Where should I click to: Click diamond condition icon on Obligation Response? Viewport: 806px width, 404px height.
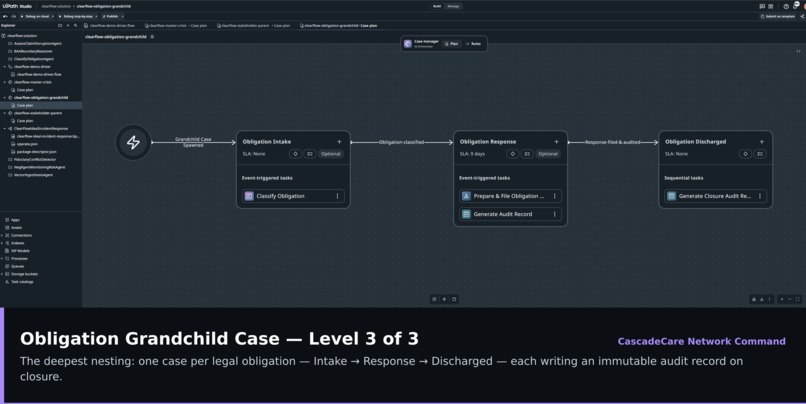pos(512,154)
